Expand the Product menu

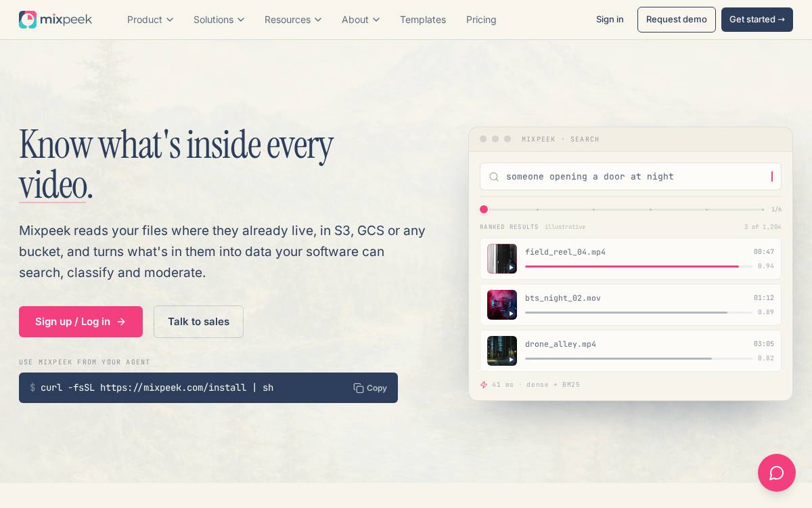point(150,20)
